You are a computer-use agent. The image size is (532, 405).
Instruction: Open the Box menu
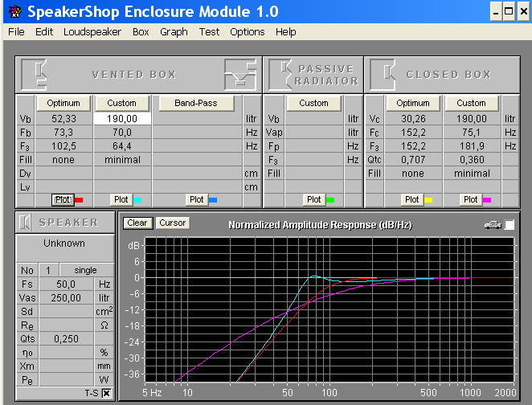[x=141, y=32]
